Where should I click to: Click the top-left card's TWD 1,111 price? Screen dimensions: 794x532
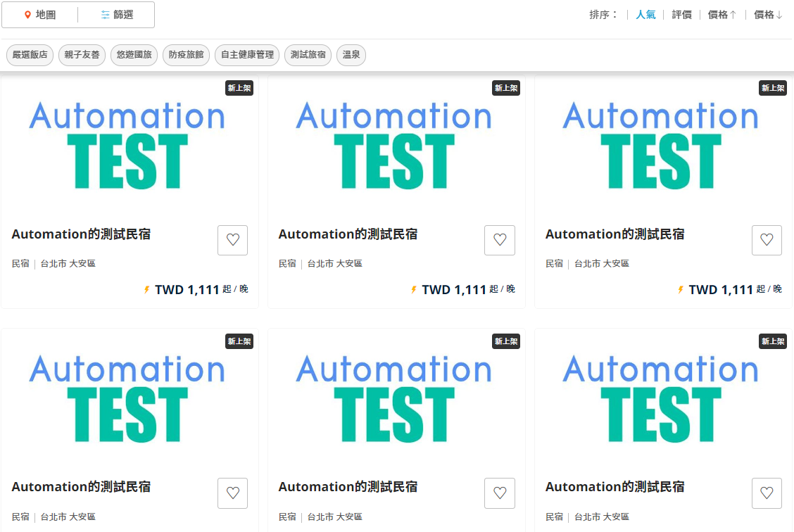coord(187,289)
